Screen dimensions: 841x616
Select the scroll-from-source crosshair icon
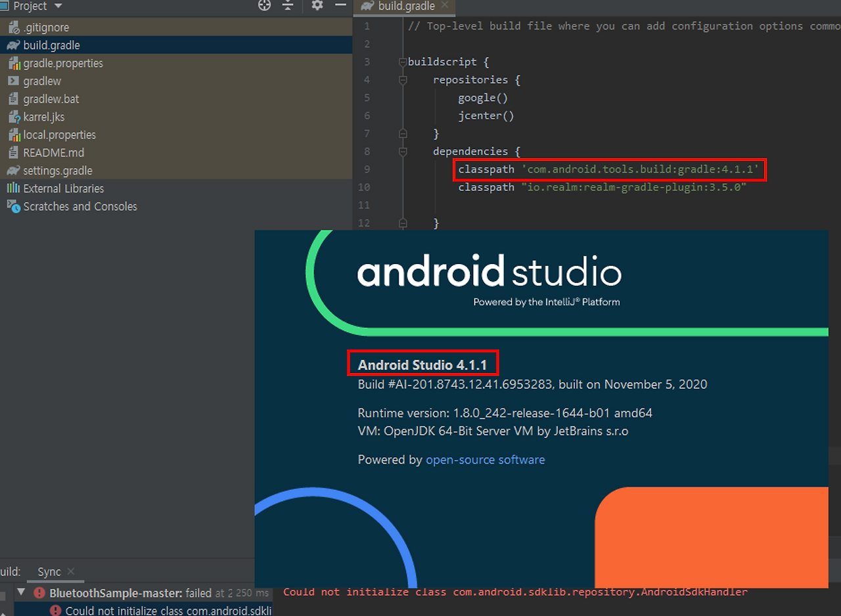point(264,5)
